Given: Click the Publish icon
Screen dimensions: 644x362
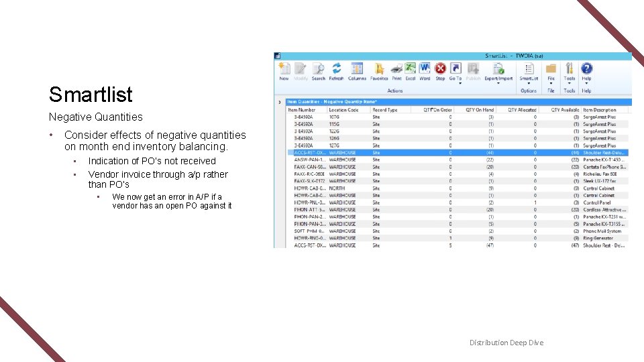Looking at the screenshot, I should (x=473, y=68).
